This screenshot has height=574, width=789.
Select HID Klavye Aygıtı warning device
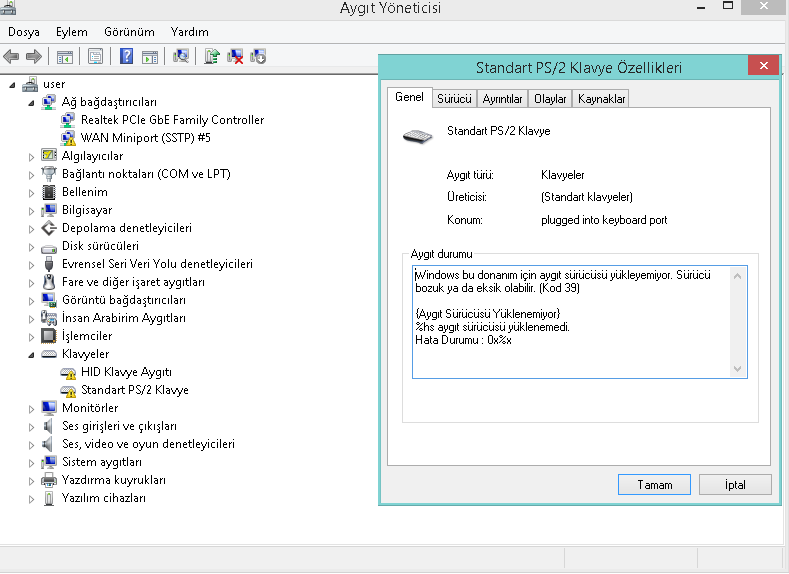126,372
